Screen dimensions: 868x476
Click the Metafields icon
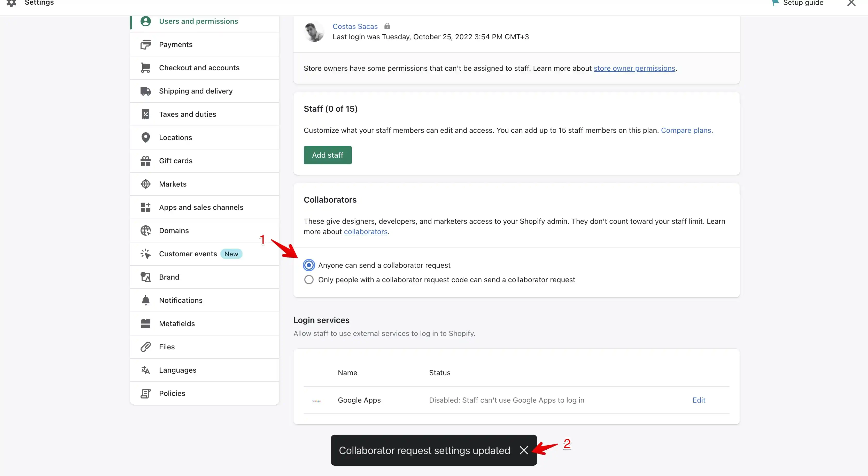tap(145, 324)
